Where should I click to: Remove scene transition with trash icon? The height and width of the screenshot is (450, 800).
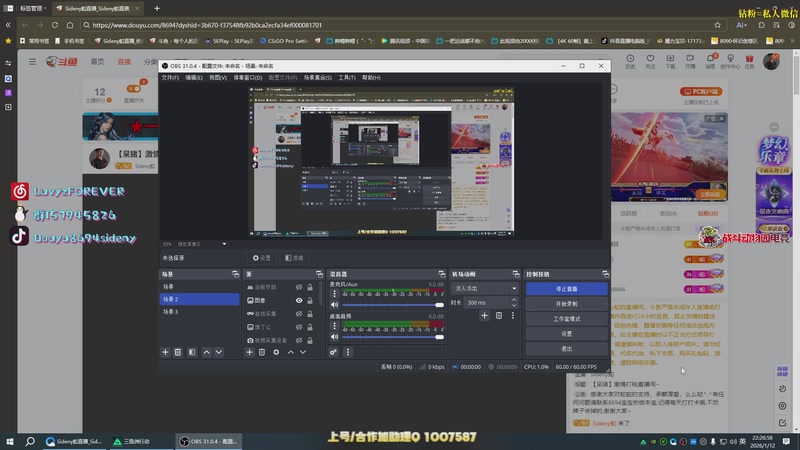click(x=498, y=315)
